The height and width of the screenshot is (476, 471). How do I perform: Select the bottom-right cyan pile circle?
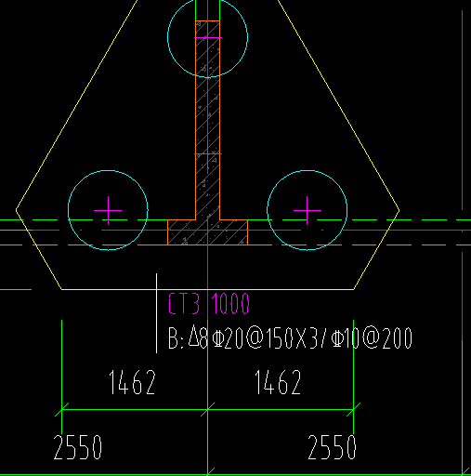click(x=307, y=210)
